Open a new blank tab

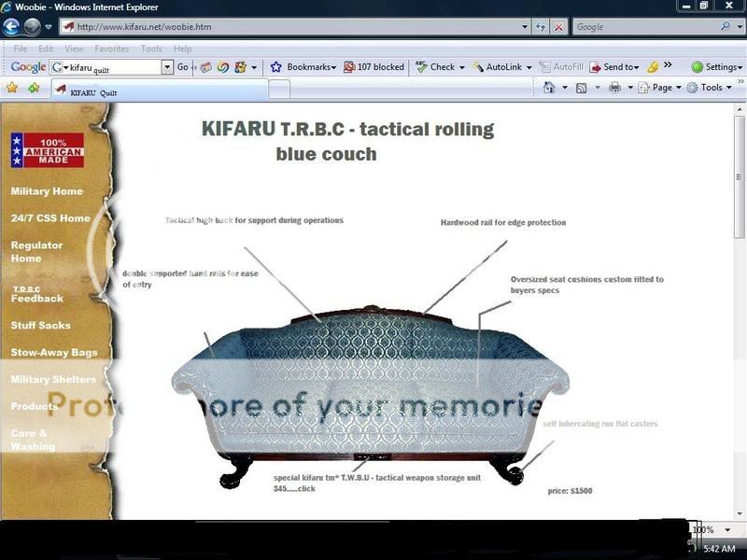pos(279,89)
